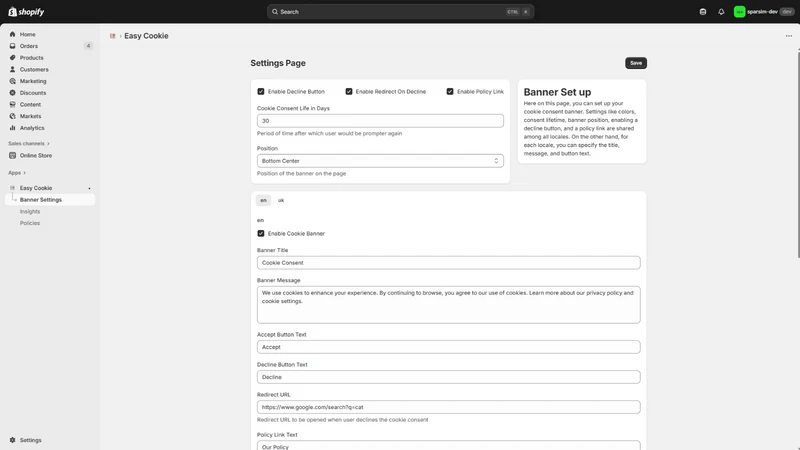Expand the Sales channels section

pyautogui.click(x=29, y=143)
